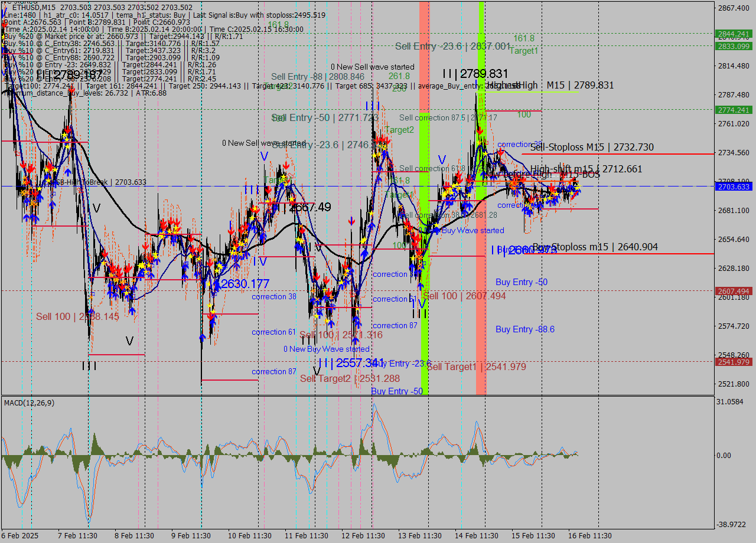756x543 pixels.
Task: Select the blue Buy Wave started label
Action: [x=472, y=230]
